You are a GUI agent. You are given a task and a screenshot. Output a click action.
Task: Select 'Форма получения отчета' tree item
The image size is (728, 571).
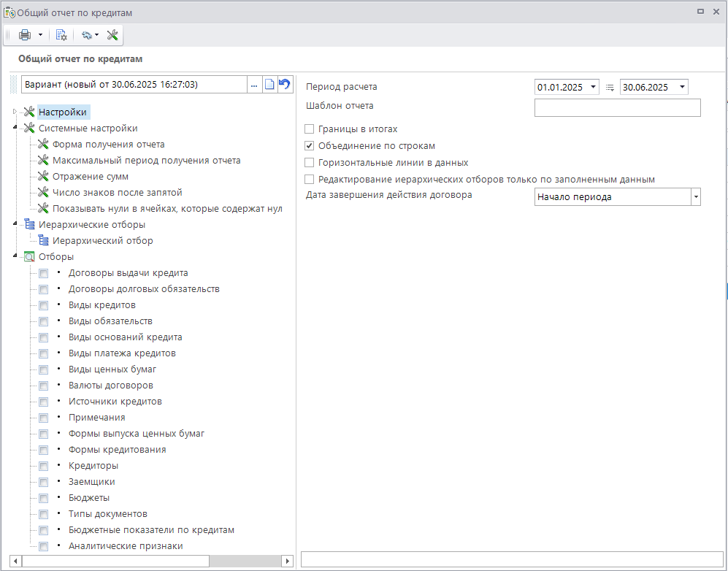point(108,145)
